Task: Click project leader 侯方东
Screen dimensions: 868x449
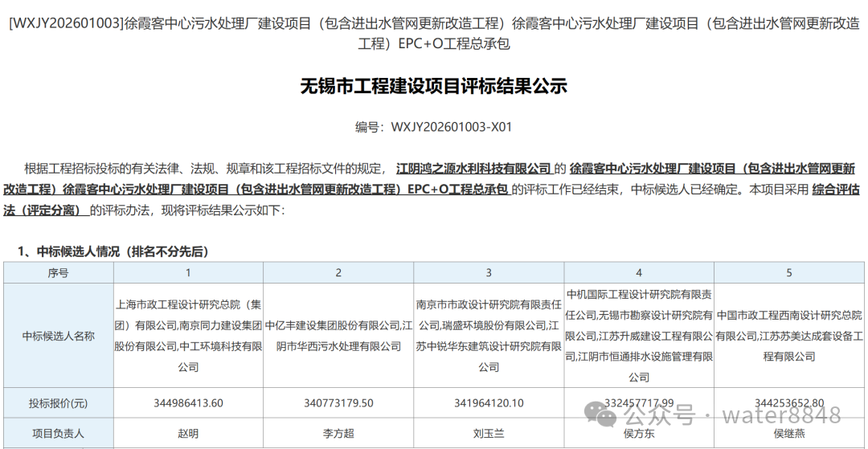Action: [x=639, y=434]
